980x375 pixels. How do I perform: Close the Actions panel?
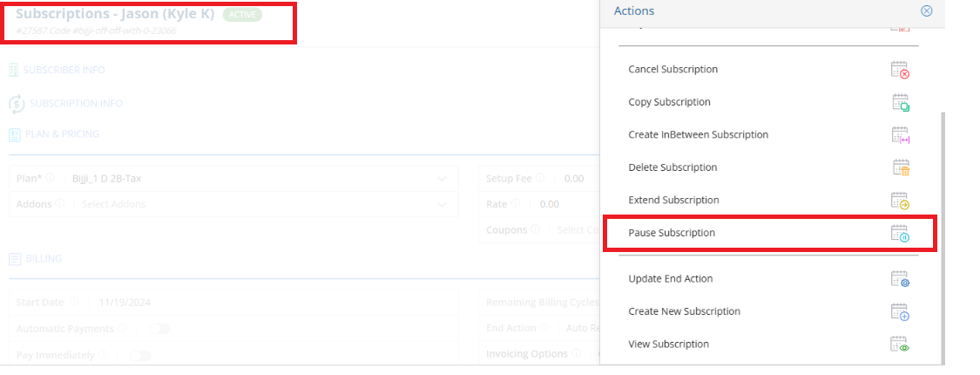tap(927, 10)
